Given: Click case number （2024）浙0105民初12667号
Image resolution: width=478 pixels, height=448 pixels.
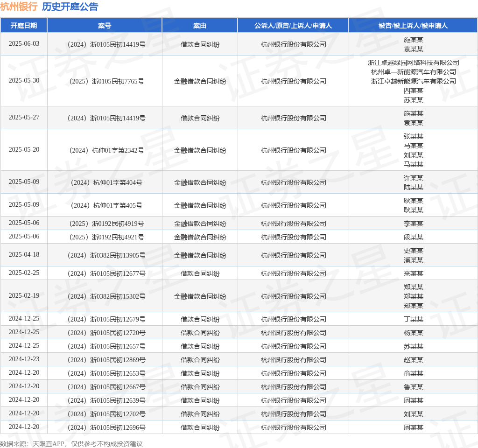Looking at the screenshot, I should 105,387.
